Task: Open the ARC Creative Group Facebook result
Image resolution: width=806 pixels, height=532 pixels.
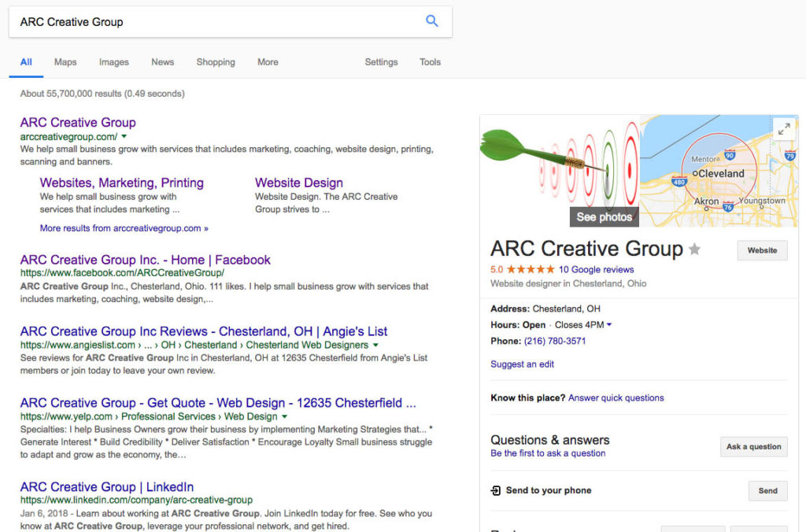Action: coord(146,260)
